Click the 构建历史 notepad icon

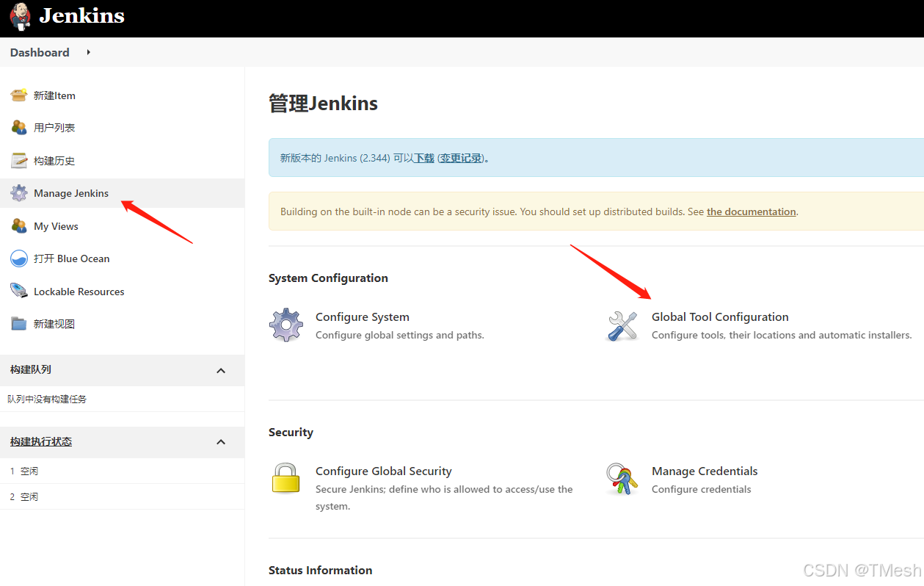pos(19,161)
